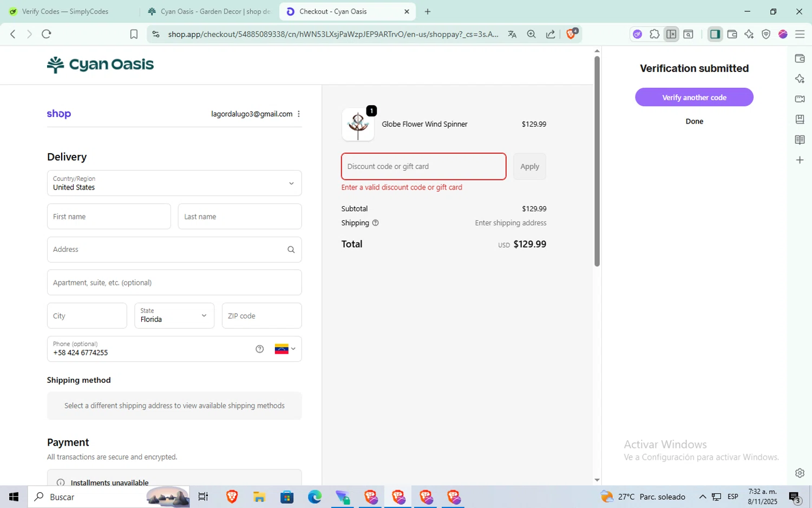Click Apartment, suite, etc. field
The width and height of the screenshot is (812, 508).
(174, 283)
